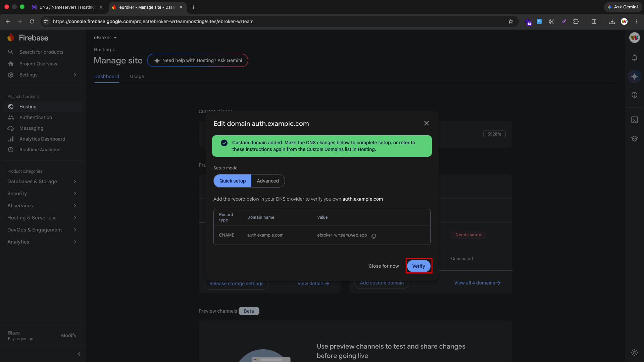The height and width of the screenshot is (362, 644).
Task: Open notifications bell icon
Action: (x=634, y=58)
